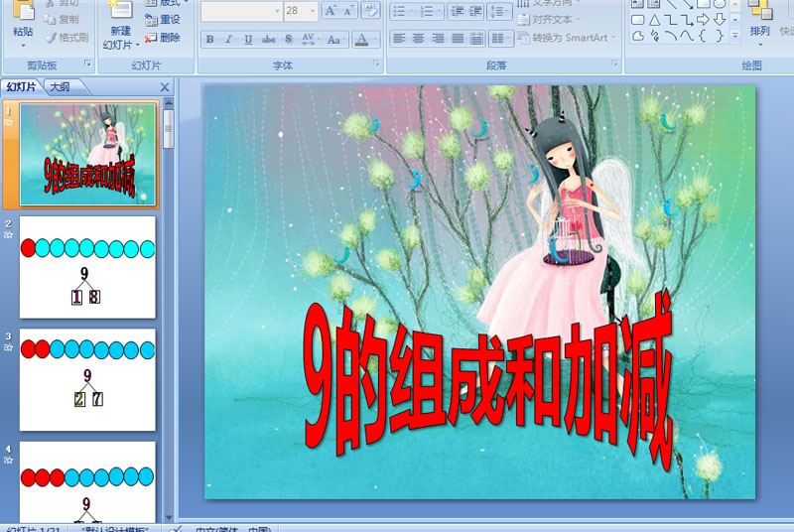Click the Grow Font icon
This screenshot has width=794, height=532.
(x=331, y=11)
